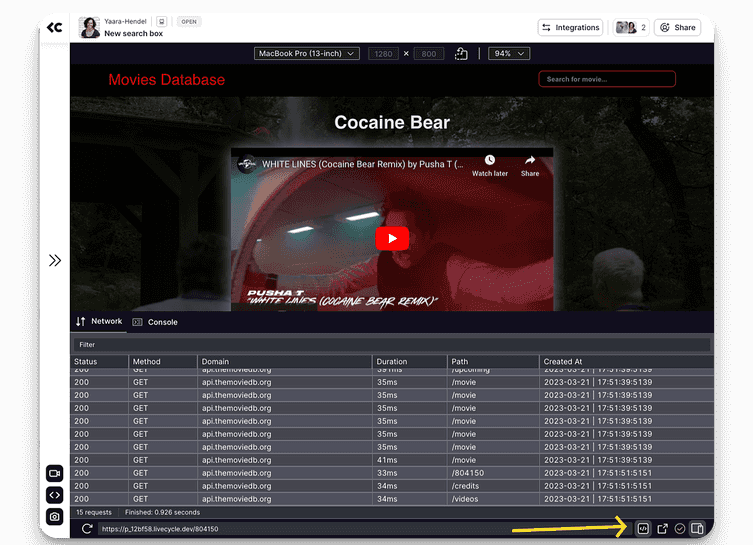The image size is (753, 545).
Task: Take a screenshot with camera icon
Action: click(55, 517)
